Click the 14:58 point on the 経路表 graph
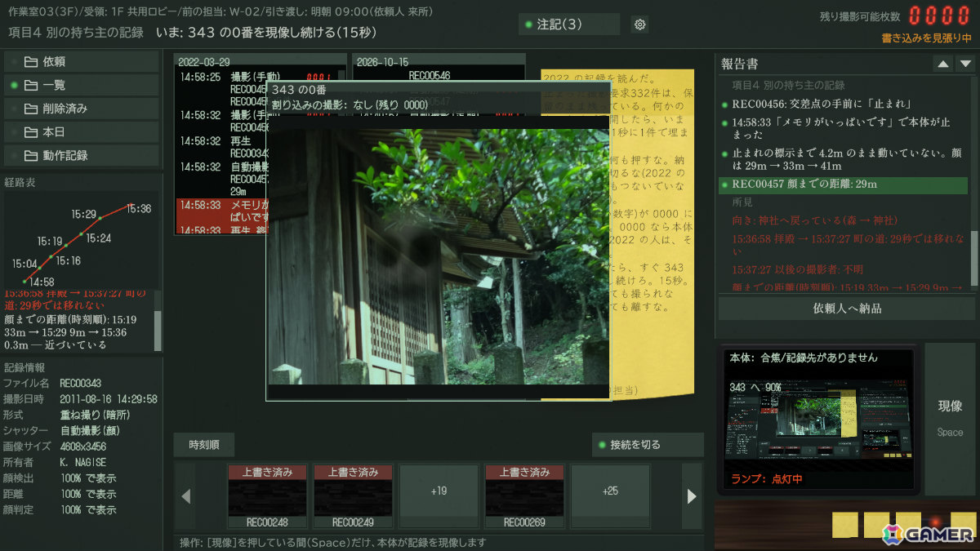 [x=25, y=282]
